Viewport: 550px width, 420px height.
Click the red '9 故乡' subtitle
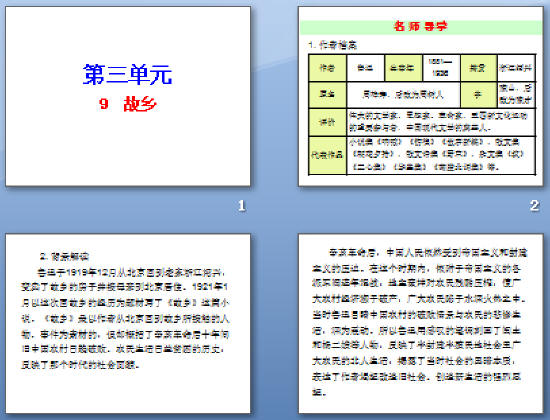(x=128, y=104)
